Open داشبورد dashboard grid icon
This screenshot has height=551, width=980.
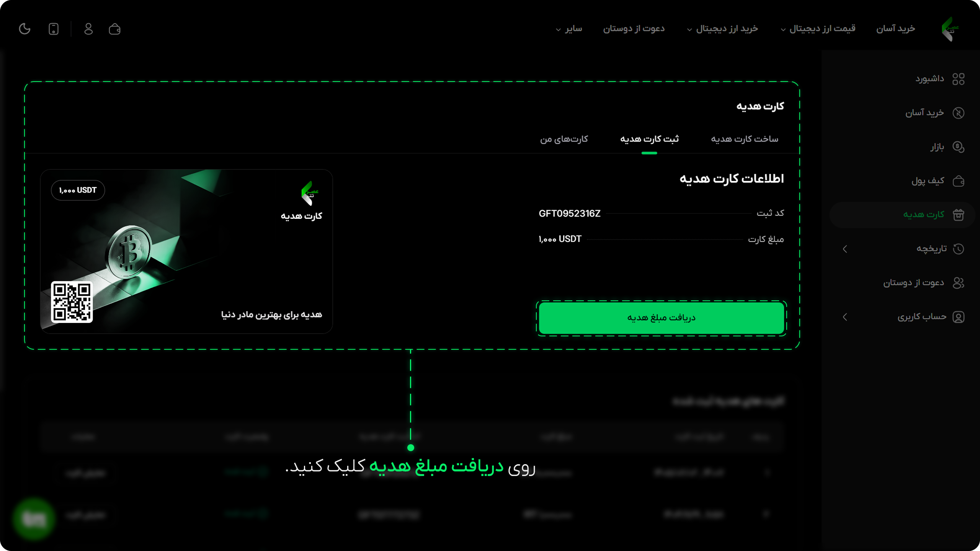pyautogui.click(x=958, y=79)
